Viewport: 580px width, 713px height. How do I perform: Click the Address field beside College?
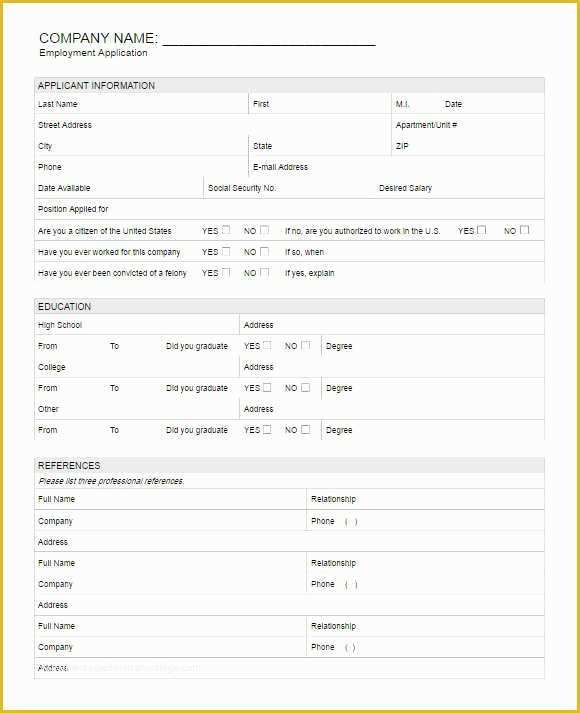[392, 367]
